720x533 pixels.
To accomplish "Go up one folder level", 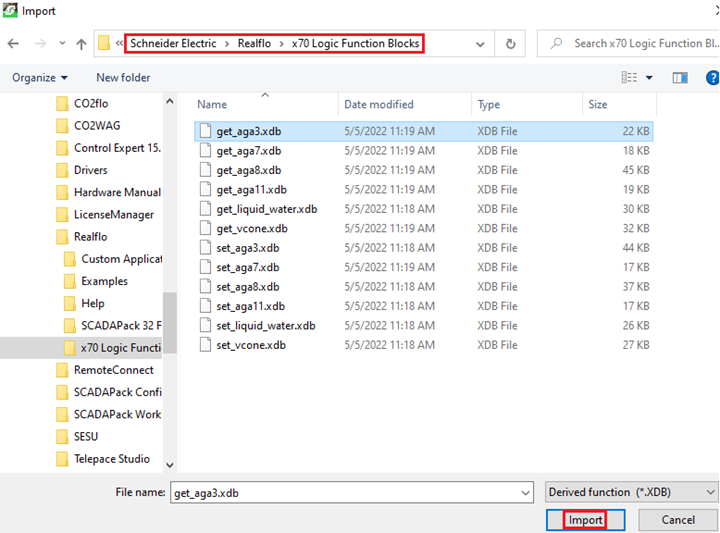I will click(81, 44).
